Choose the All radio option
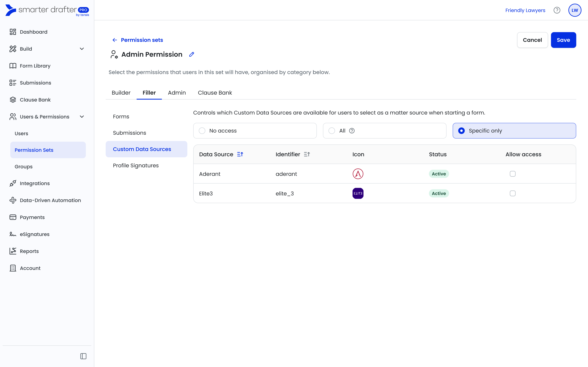Screen dimensions: 588x367 pos(332,131)
